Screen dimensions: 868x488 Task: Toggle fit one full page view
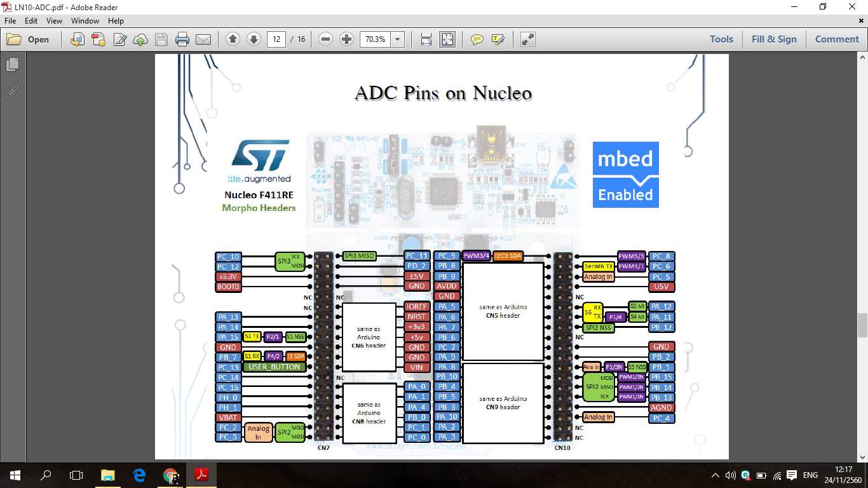[447, 39]
